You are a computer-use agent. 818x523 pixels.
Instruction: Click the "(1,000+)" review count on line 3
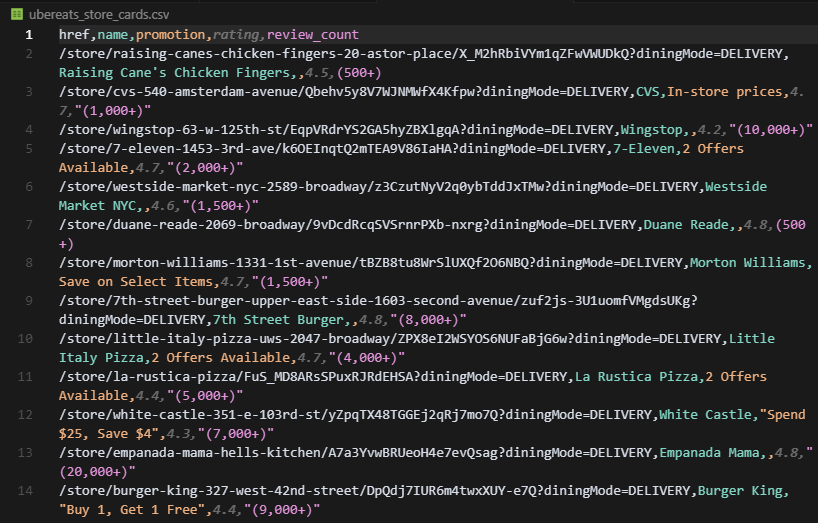113,111
